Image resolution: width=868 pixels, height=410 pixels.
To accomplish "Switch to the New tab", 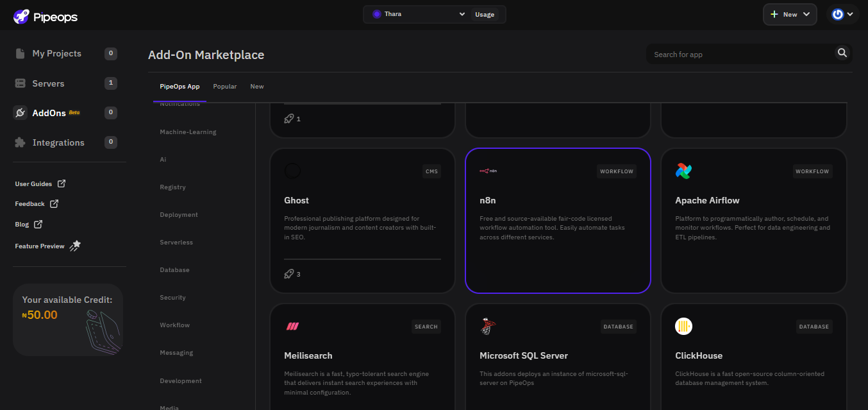I will (257, 87).
